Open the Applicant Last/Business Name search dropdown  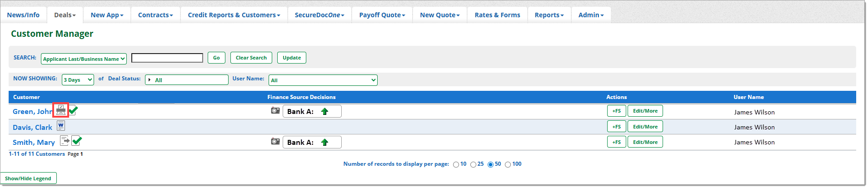(84, 59)
